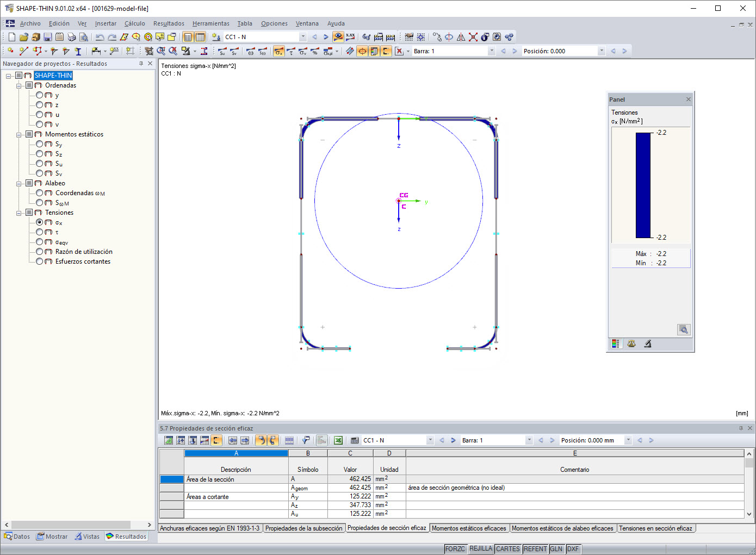This screenshot has width=756, height=555.
Task: Switch to the Vistas navigator tab
Action: pos(87,537)
